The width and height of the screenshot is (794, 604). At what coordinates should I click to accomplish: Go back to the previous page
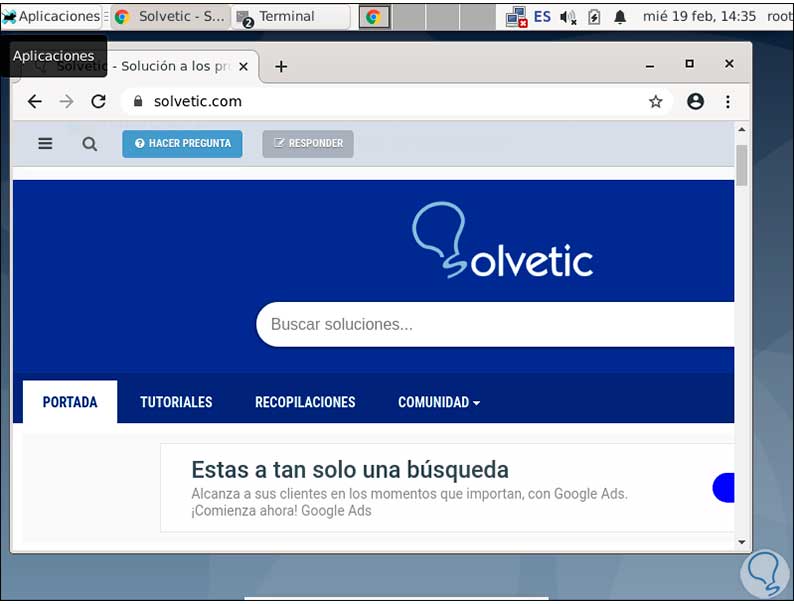pos(34,101)
